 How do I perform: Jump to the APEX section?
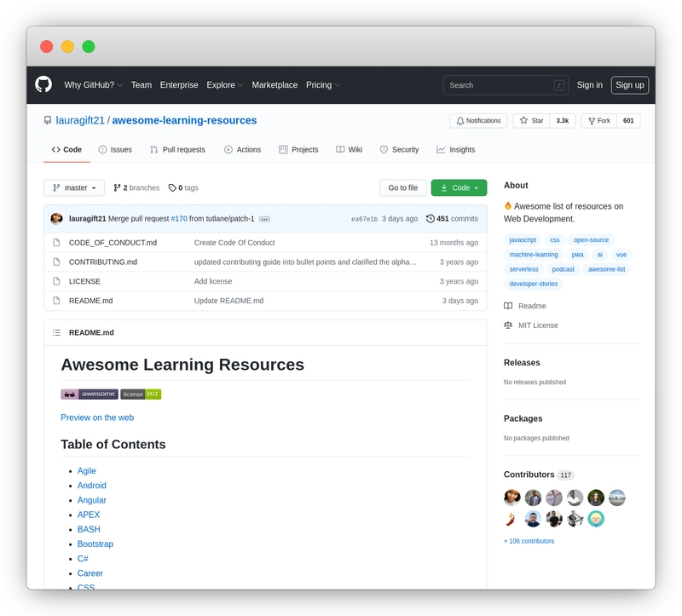(89, 515)
